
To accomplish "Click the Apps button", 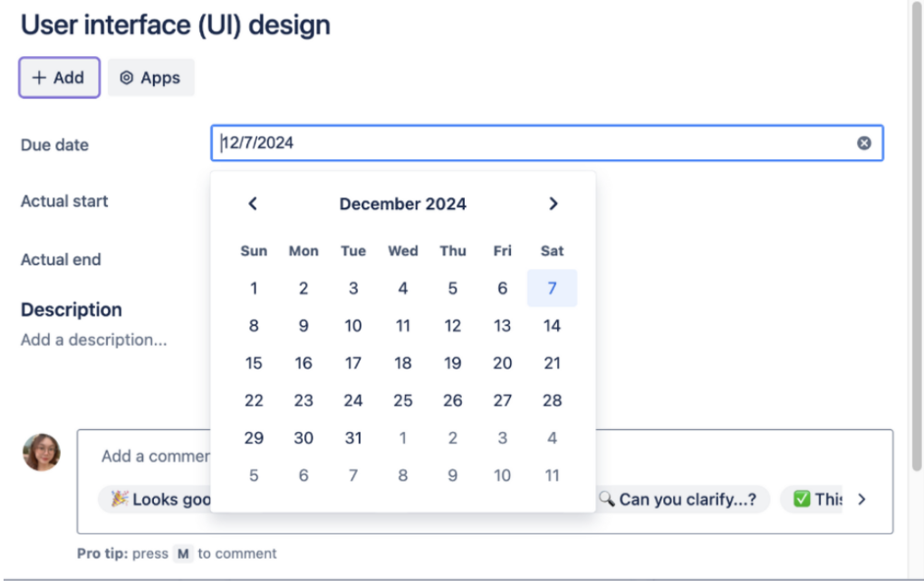I will (150, 77).
